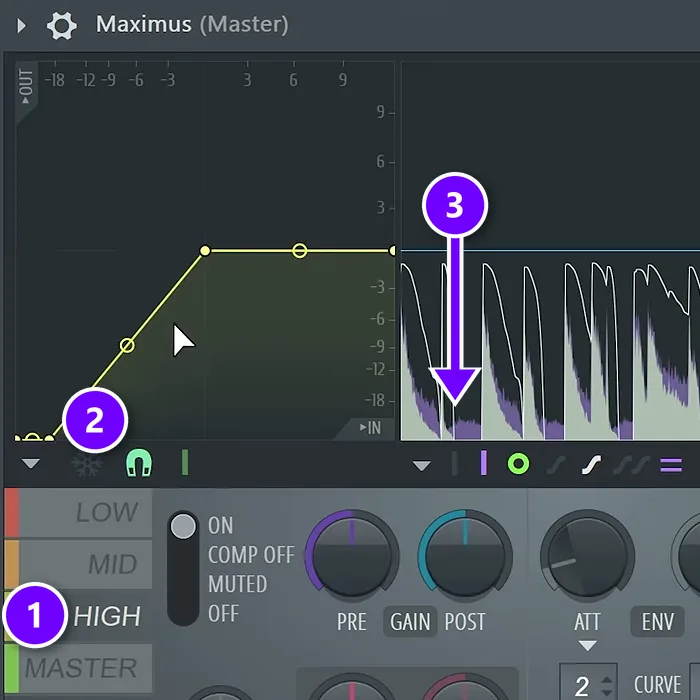Select the hollow point on flat envelope segment
The image size is (700, 700).
coord(300,250)
